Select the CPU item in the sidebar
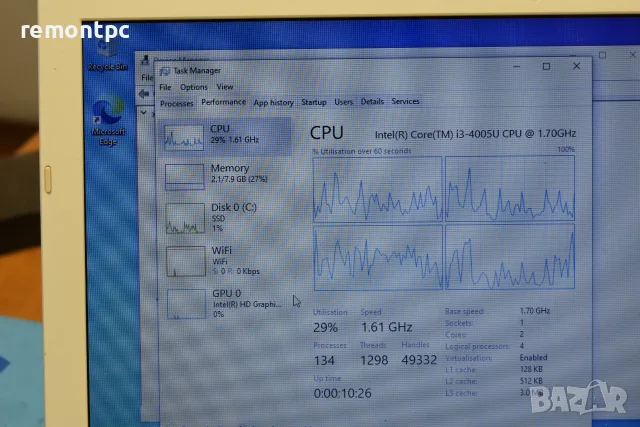Viewport: 640px width, 427px height. click(x=226, y=137)
